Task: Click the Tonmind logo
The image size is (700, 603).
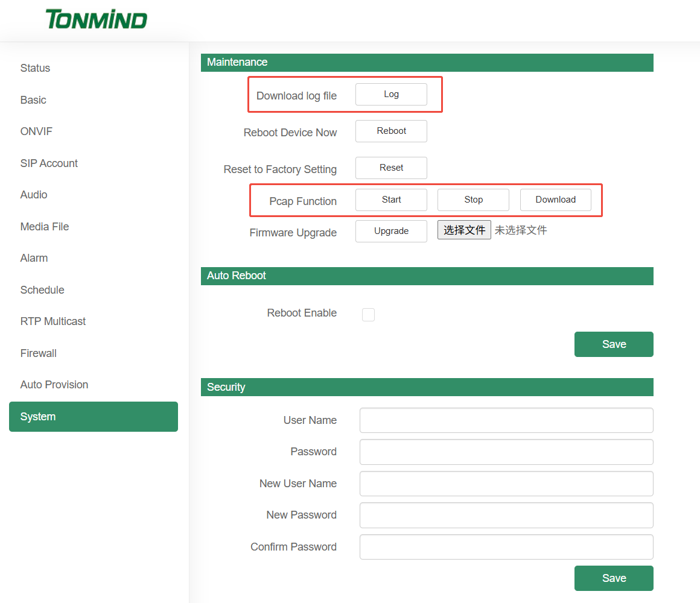Action: pyautogui.click(x=96, y=19)
